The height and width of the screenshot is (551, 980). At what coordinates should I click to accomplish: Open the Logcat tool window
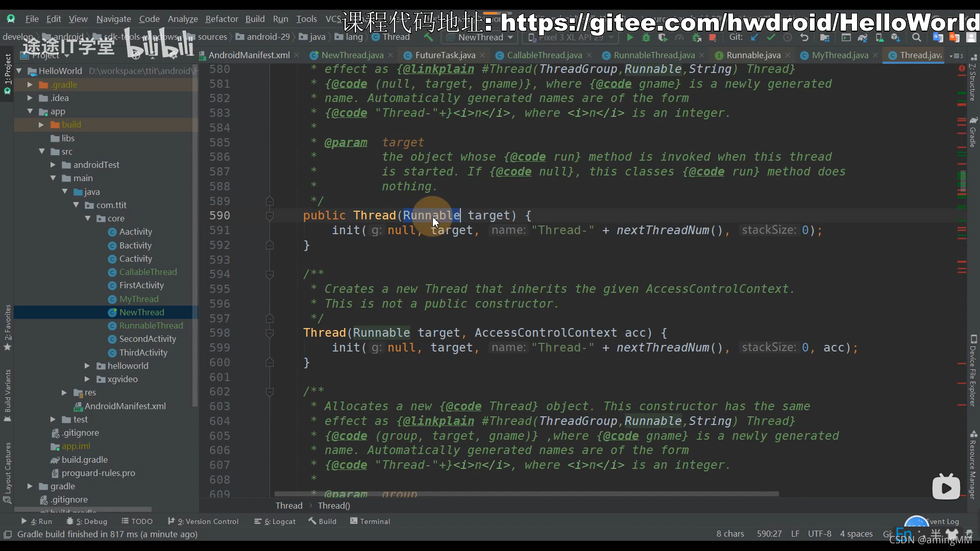tap(275, 521)
